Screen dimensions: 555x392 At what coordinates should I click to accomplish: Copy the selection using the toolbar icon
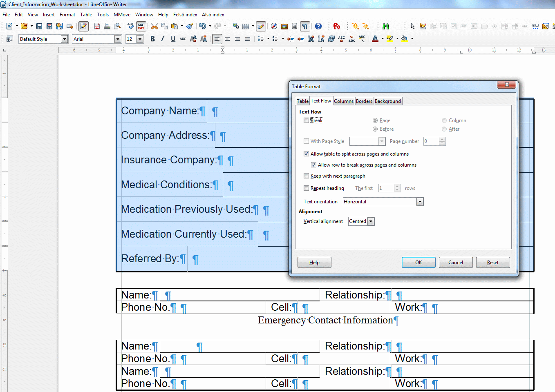pos(165,26)
